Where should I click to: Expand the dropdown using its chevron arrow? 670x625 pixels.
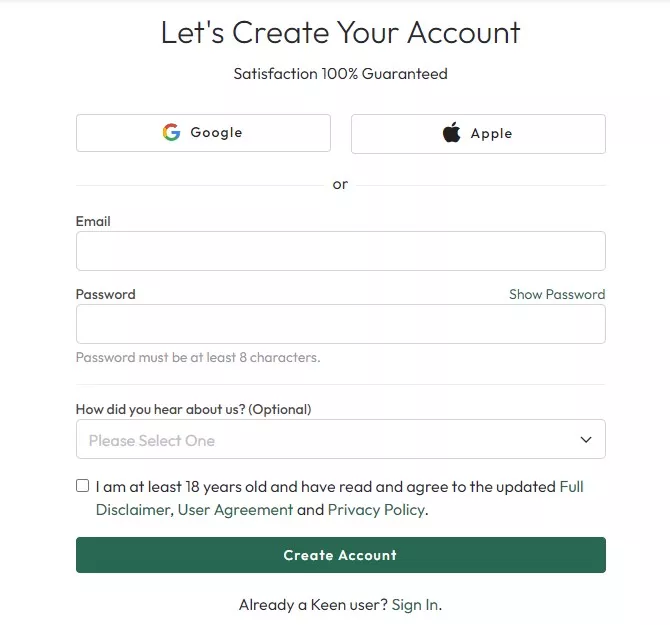coord(586,439)
